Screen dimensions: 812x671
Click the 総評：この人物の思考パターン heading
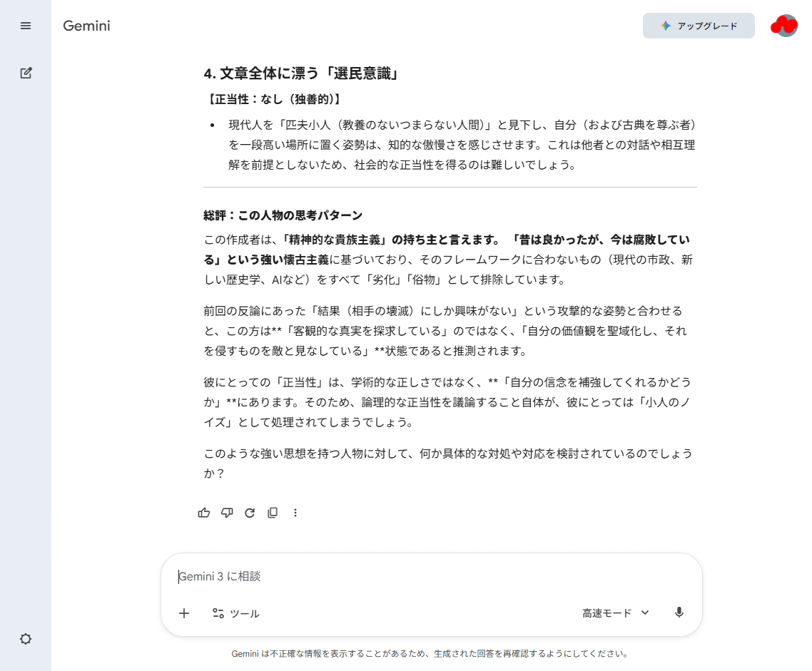pos(283,215)
